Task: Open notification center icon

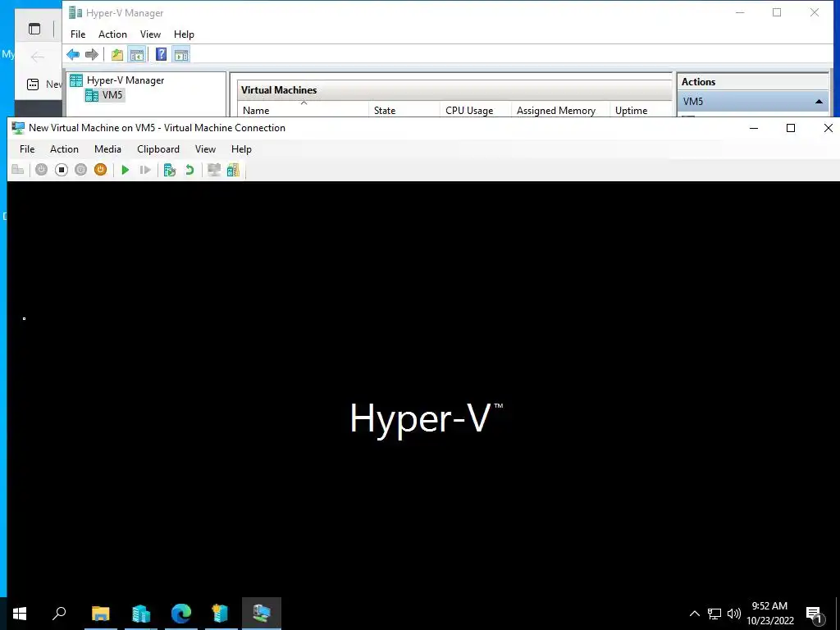Action: click(815, 614)
